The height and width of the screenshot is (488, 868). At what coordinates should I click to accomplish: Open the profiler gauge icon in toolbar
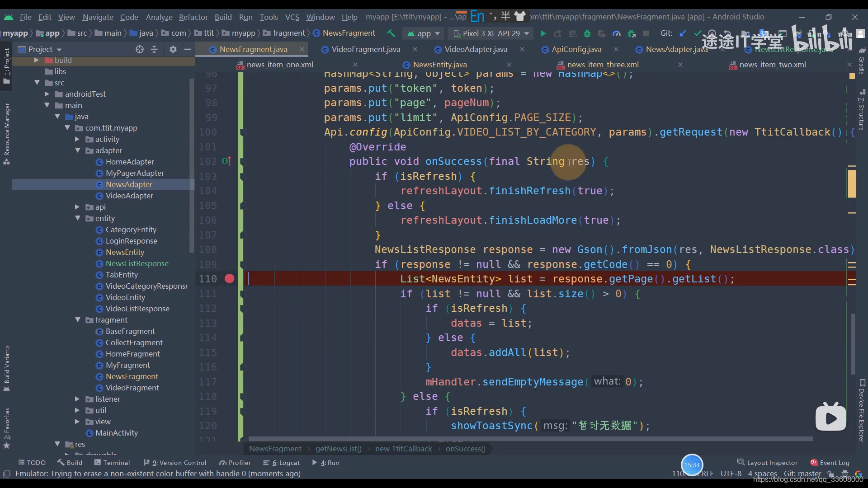(617, 33)
